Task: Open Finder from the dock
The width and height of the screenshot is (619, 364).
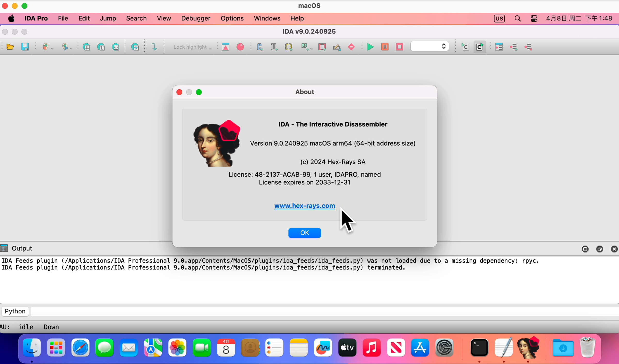Action: point(32,348)
